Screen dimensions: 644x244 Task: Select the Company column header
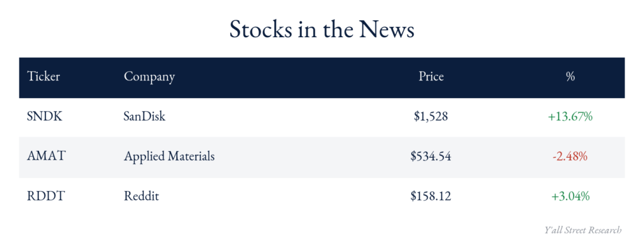click(x=150, y=77)
